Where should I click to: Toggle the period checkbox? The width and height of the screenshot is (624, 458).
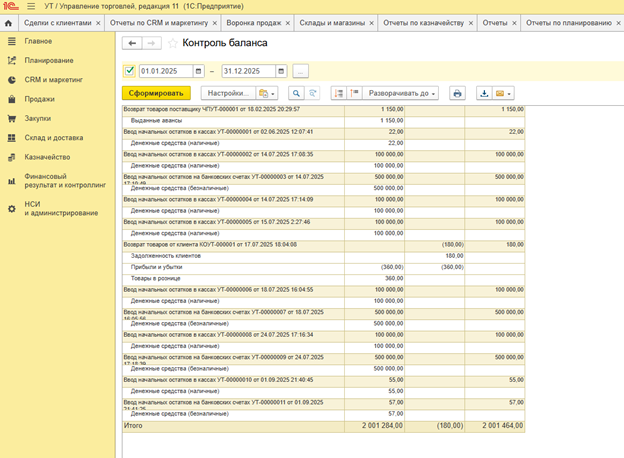[x=129, y=71]
